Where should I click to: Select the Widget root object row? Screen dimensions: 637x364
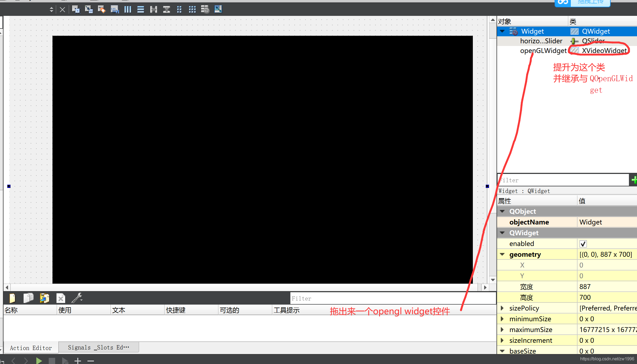[567, 31]
